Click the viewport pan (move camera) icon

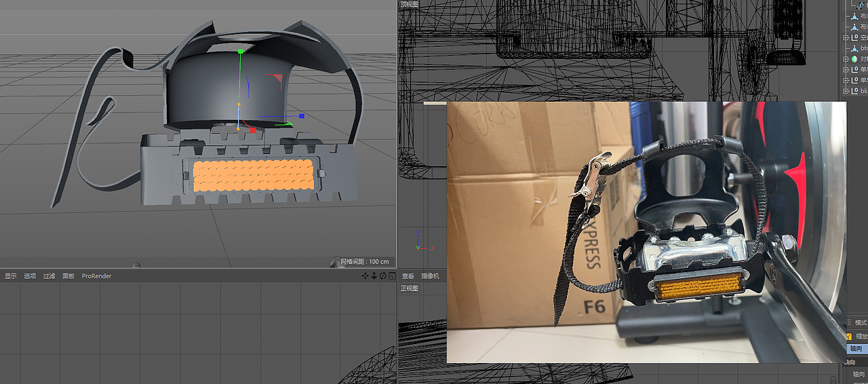[x=365, y=275]
